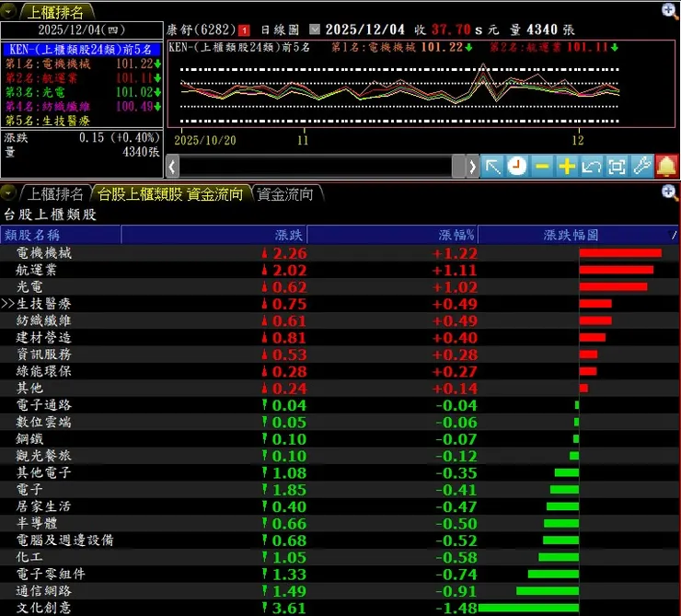Click the +1.22 change percent value
Image resolution: width=681 pixels, height=616 pixels.
pyautogui.click(x=455, y=253)
